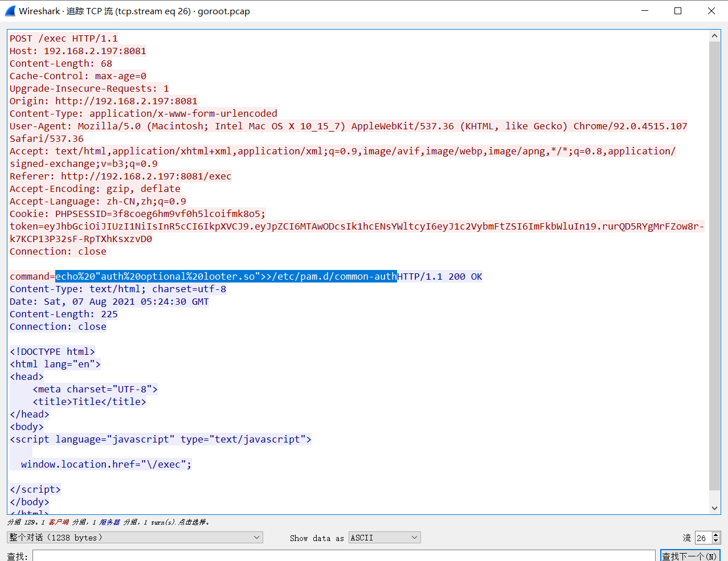Click the Find Next button

pyautogui.click(x=690, y=556)
